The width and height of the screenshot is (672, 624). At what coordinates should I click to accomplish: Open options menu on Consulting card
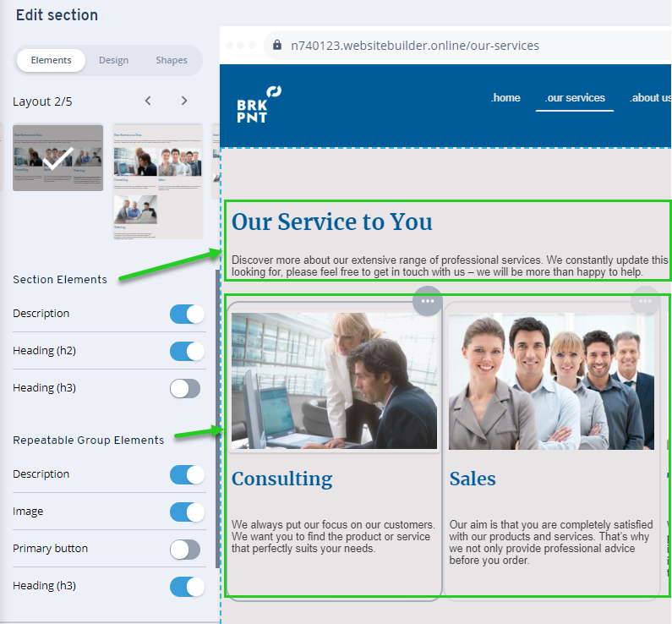click(x=428, y=301)
